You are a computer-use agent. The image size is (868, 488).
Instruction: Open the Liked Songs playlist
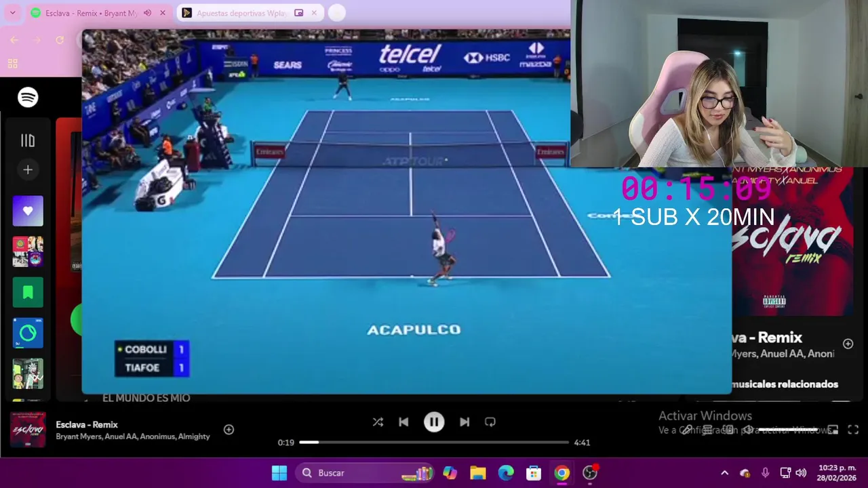click(28, 211)
